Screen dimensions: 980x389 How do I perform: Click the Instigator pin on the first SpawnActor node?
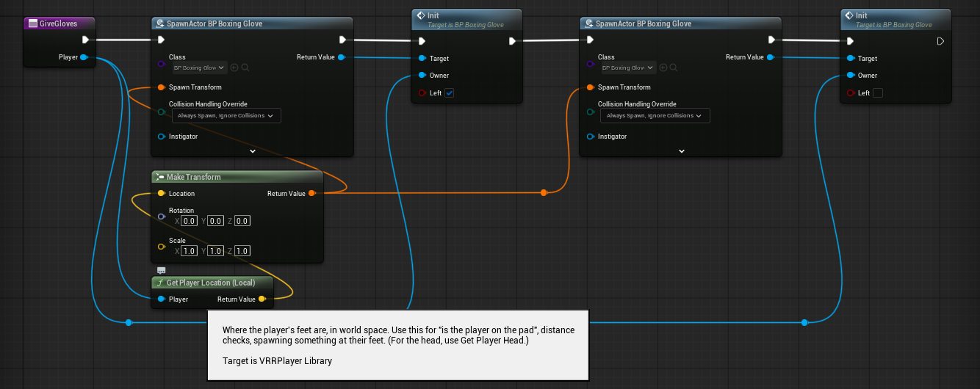point(162,137)
